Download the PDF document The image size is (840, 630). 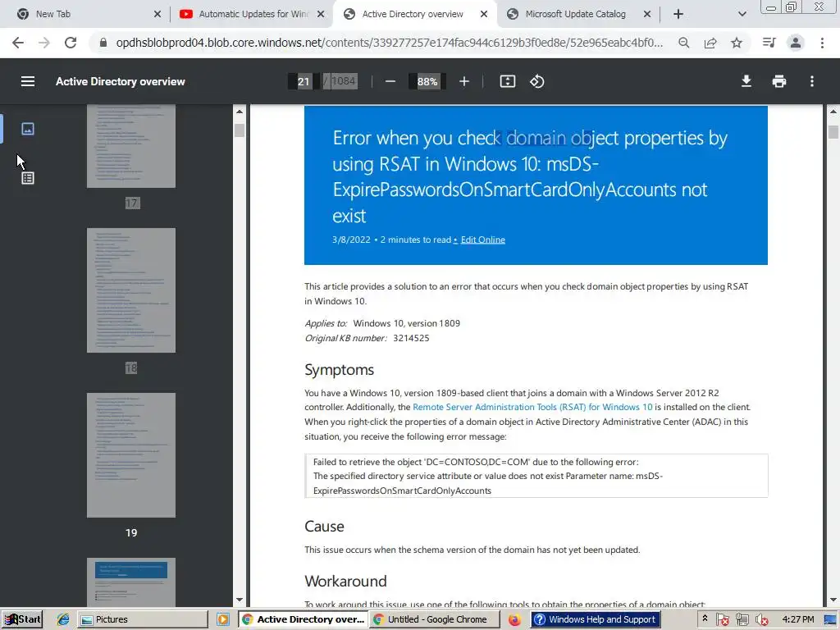point(746,81)
